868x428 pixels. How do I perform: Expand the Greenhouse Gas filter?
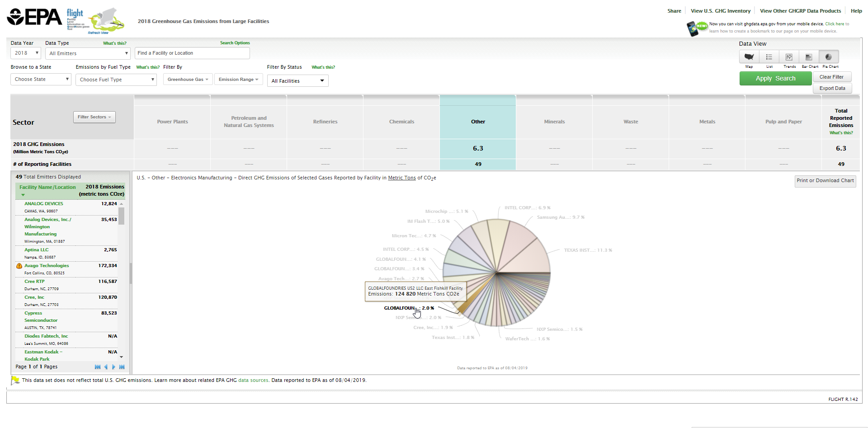(x=188, y=80)
